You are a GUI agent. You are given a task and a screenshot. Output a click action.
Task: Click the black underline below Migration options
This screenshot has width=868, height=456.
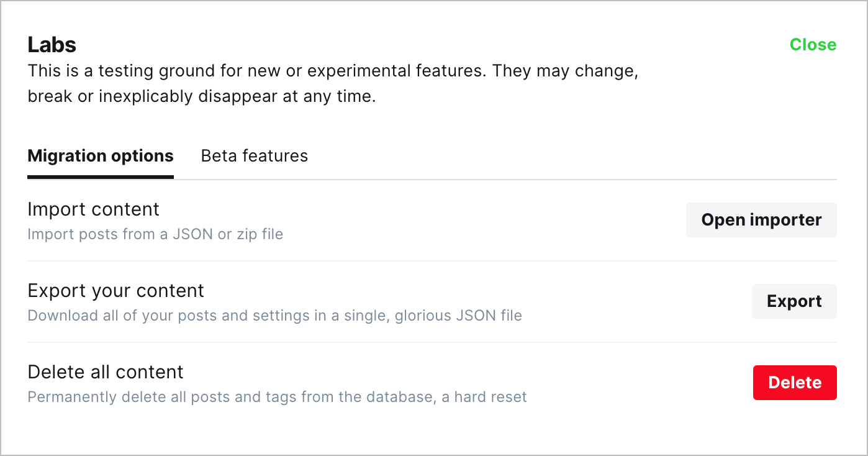pyautogui.click(x=101, y=177)
